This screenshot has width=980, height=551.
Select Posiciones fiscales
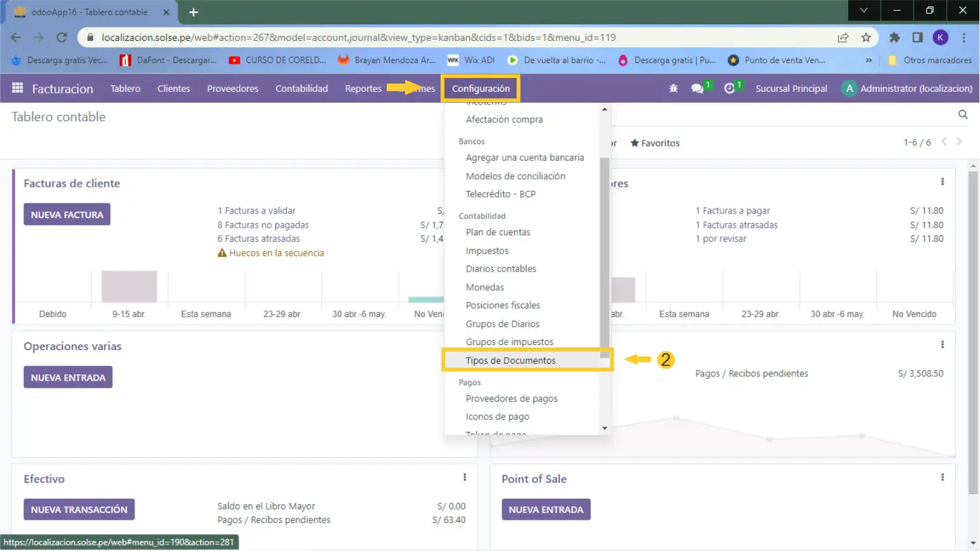[x=503, y=305]
